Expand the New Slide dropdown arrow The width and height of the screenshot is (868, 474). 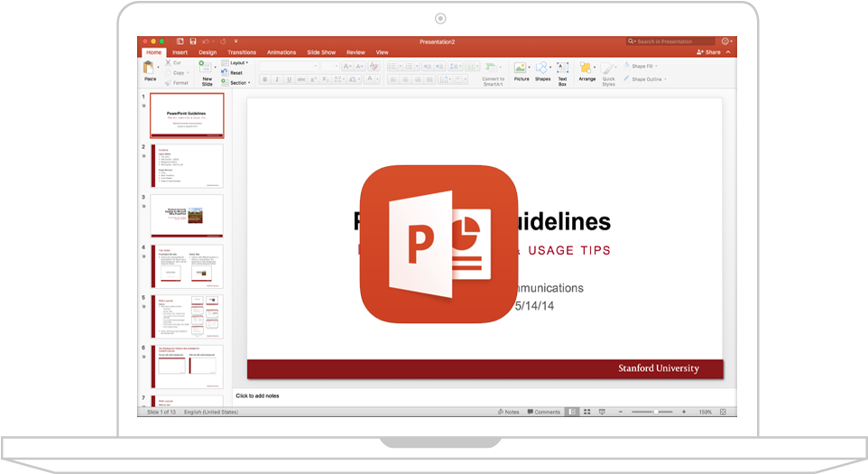click(215, 68)
